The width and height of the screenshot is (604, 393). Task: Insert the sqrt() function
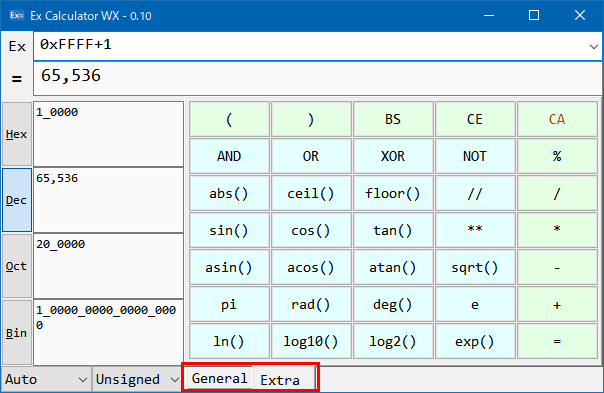pyautogui.click(x=475, y=267)
